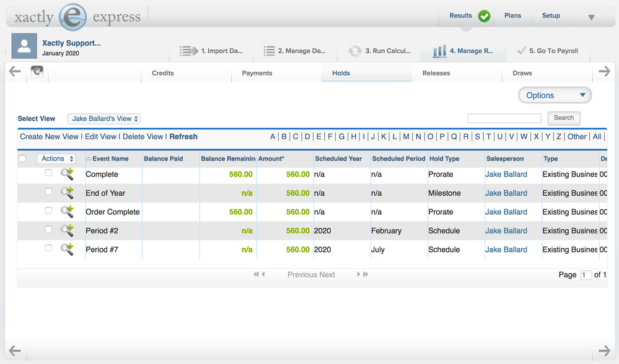
Task: Click sort arrow on Event Name column
Action: click(x=89, y=158)
